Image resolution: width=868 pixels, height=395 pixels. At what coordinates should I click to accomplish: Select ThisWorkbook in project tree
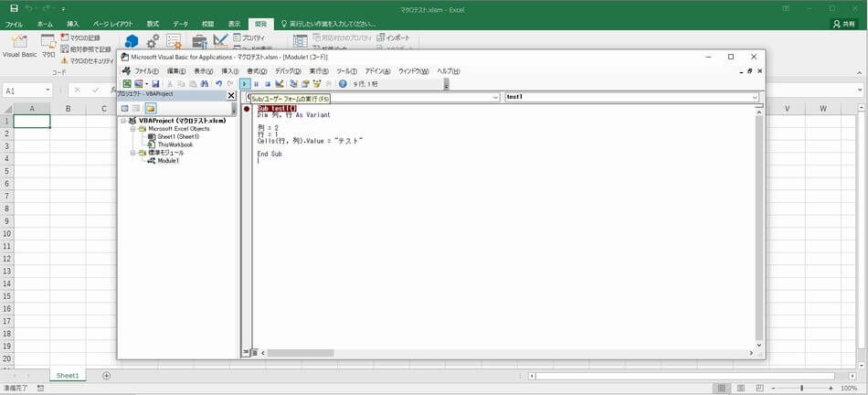click(x=175, y=144)
